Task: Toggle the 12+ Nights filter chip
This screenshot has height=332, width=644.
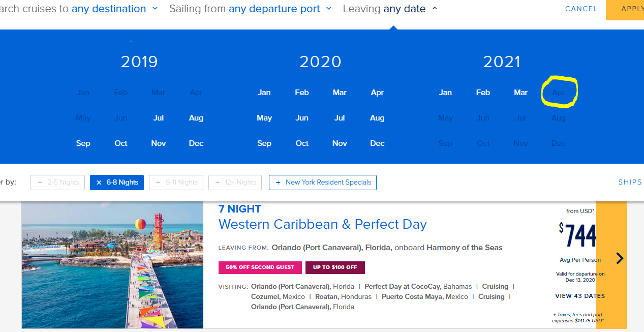Action: (x=235, y=183)
